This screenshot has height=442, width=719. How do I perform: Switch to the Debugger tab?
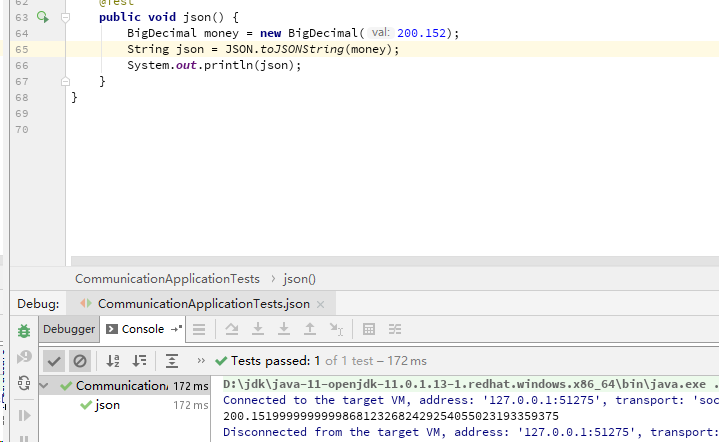click(x=69, y=329)
